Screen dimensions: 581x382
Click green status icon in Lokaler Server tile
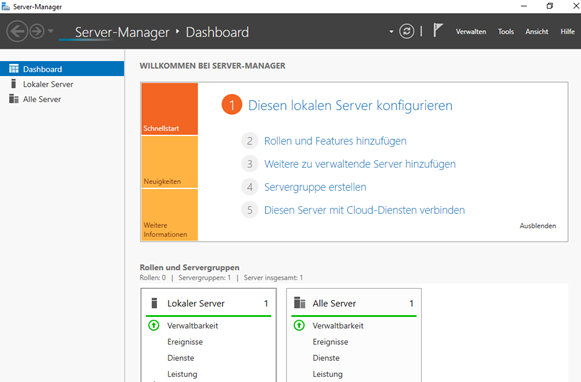154,325
